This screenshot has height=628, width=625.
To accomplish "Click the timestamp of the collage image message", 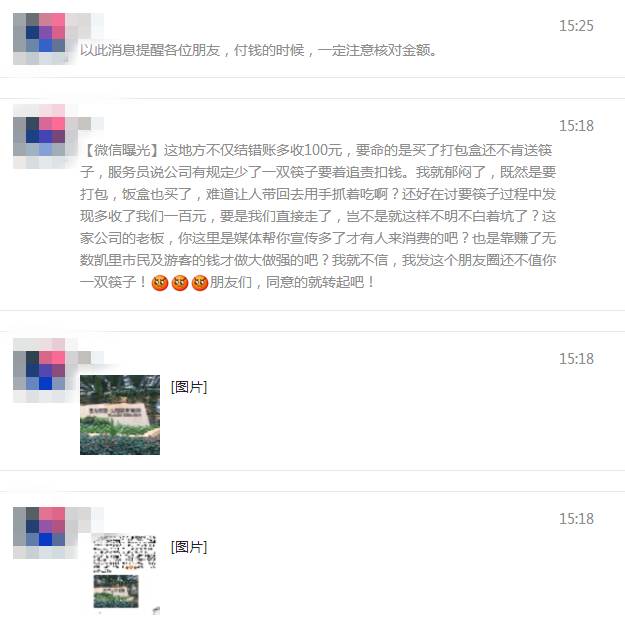I will (576, 519).
